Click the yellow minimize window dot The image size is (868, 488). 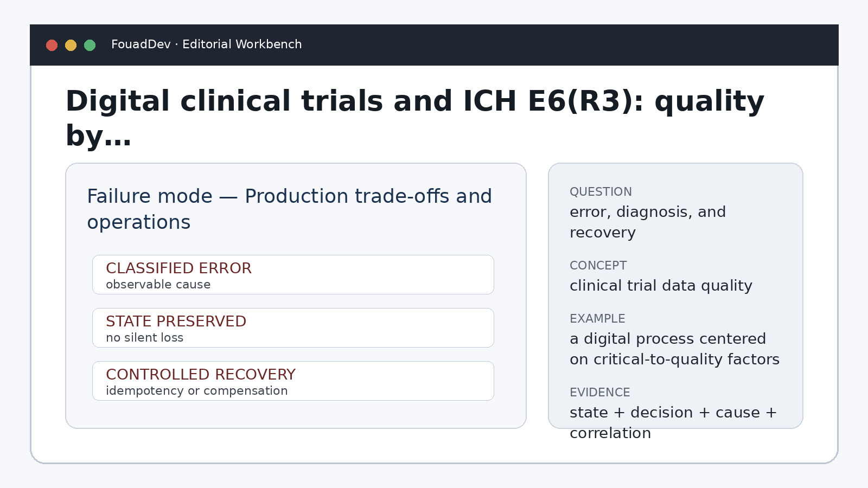[x=71, y=45]
